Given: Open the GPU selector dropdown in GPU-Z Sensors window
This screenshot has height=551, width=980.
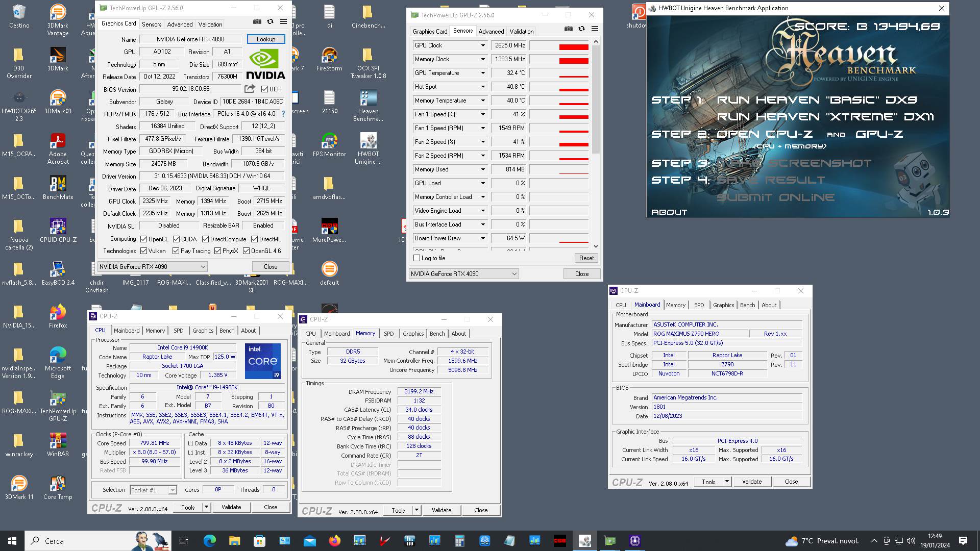Looking at the screenshot, I should [x=463, y=274].
